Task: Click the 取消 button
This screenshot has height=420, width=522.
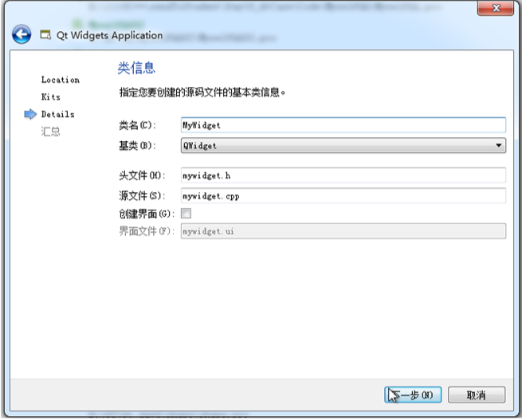Action: (477, 394)
